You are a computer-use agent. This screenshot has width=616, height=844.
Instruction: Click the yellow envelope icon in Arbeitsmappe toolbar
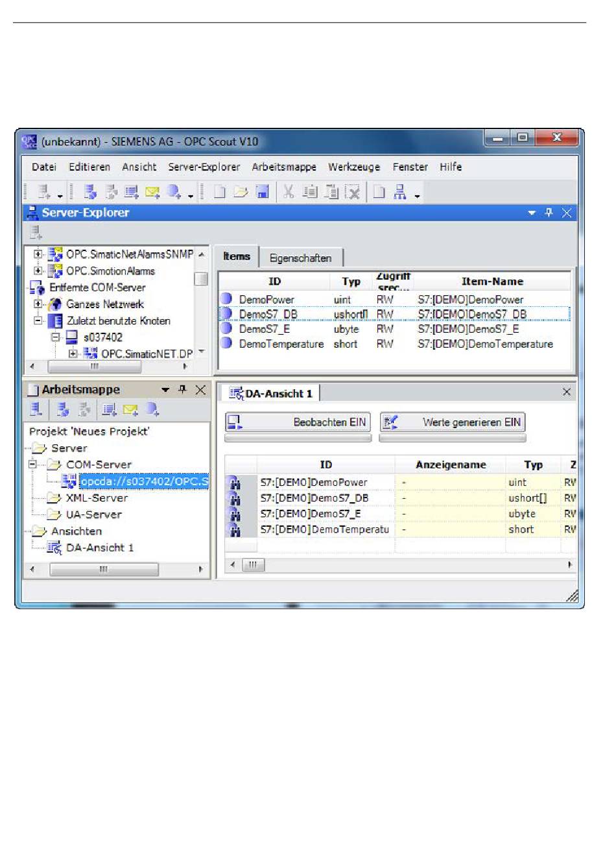pos(130,409)
